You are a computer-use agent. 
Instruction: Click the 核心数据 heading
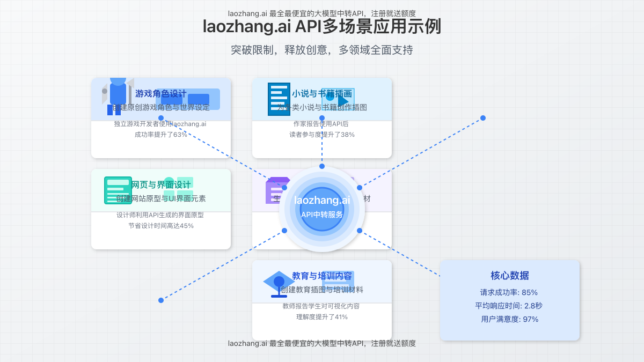point(510,276)
